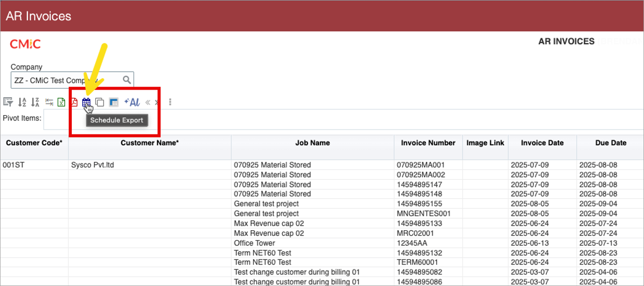This screenshot has width=644, height=286.
Task: Open the filter options icon
Action: pos(7,102)
